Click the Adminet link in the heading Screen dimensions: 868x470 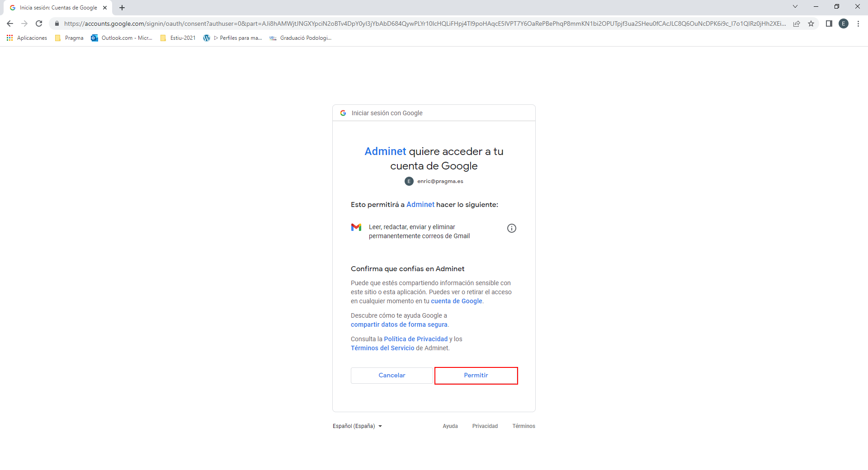click(x=385, y=151)
